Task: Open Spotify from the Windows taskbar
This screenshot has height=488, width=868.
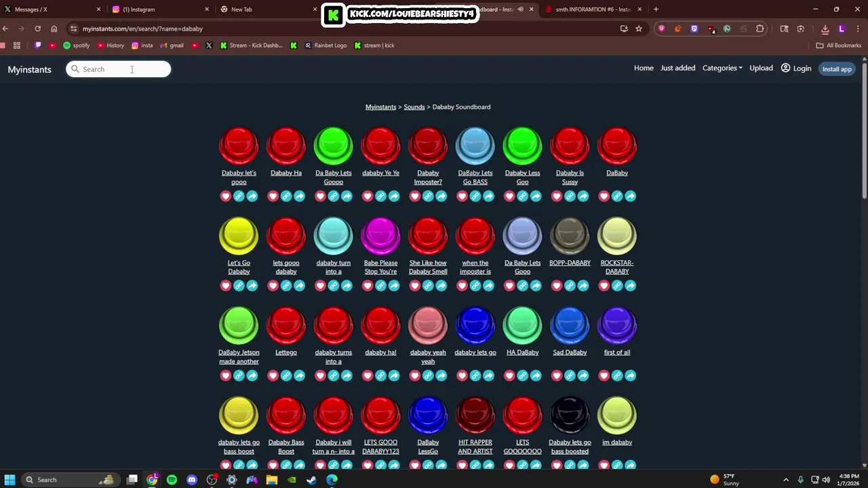Action: (172, 480)
